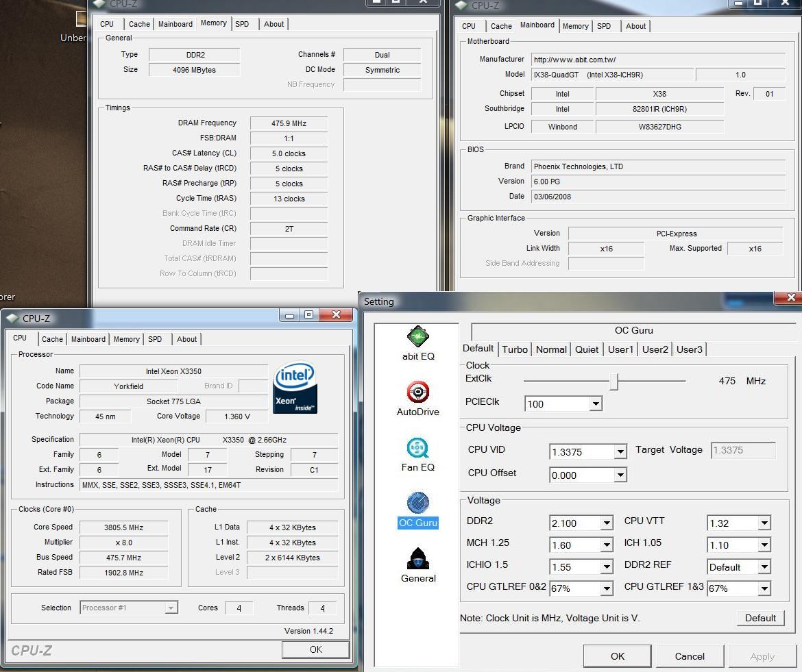
Task: Open the MCH 1.25 voltage dropdown
Action: tap(607, 545)
